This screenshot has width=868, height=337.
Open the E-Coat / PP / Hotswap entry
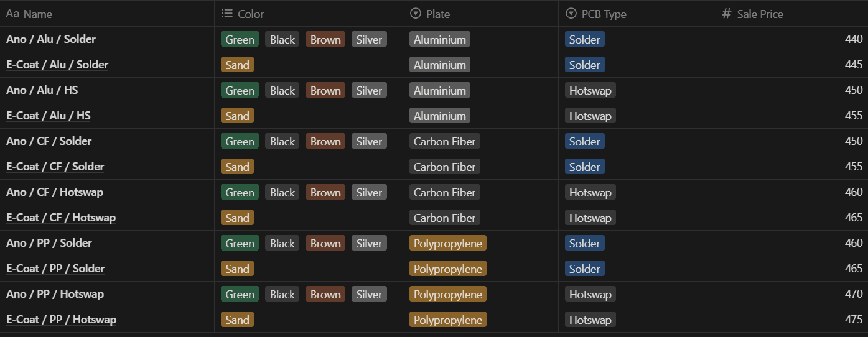[x=61, y=320]
